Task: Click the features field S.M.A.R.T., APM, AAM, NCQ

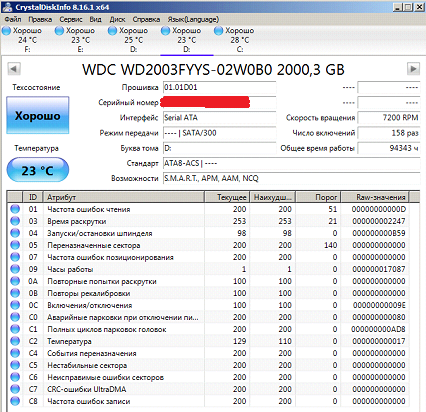Action: click(x=291, y=178)
